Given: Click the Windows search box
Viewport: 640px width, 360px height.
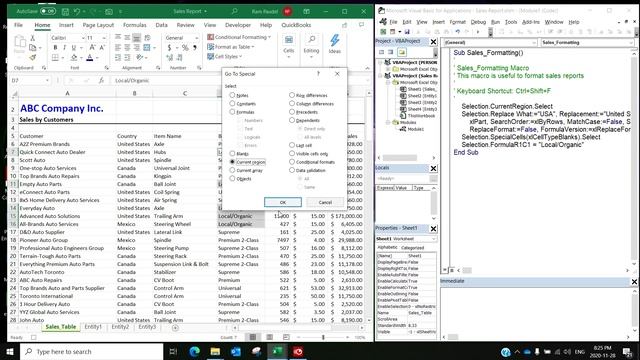Looking at the screenshot, I should pyautogui.click(x=92, y=351).
